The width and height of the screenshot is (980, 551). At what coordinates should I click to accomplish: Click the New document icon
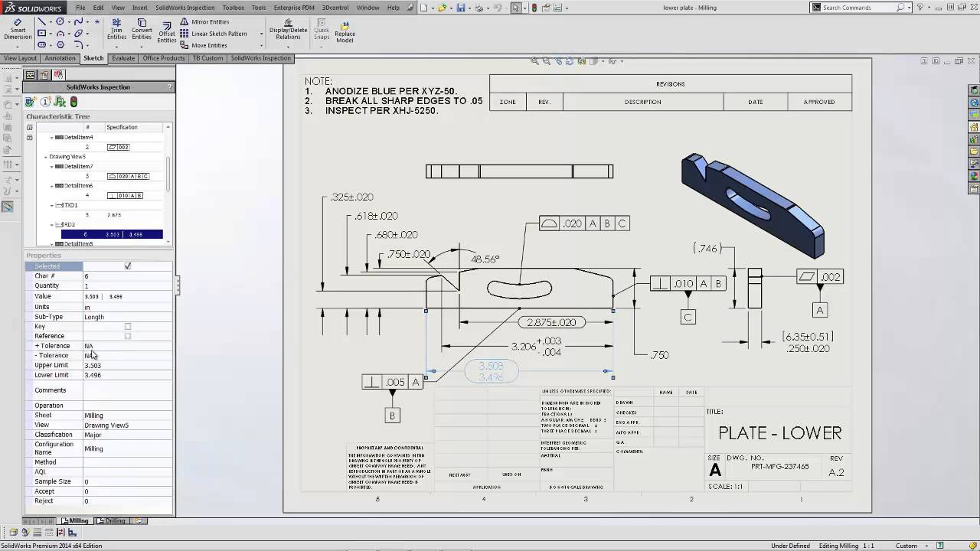pyautogui.click(x=423, y=8)
